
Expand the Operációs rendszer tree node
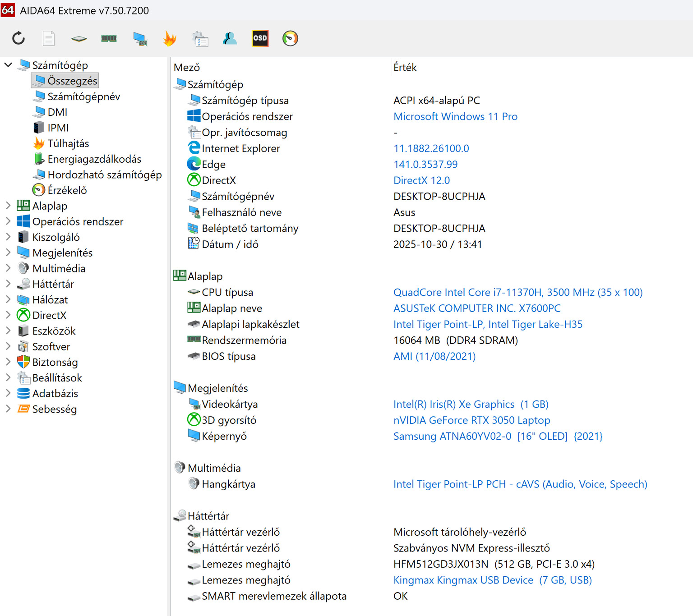click(8, 221)
